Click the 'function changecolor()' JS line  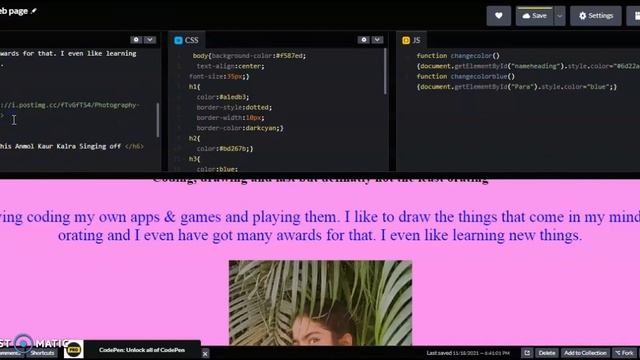[458, 56]
